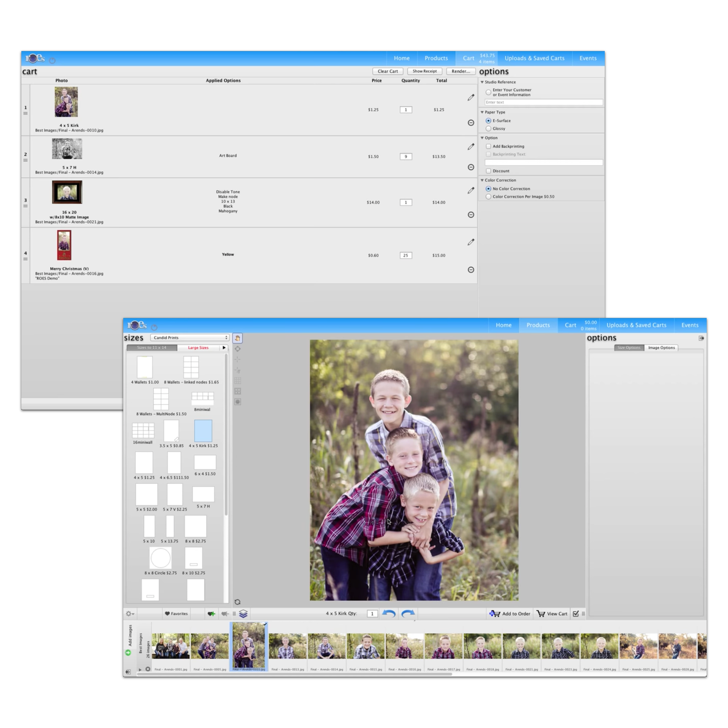Image resolution: width=728 pixels, height=728 pixels.
Task: Select the 8 x 8 Circle size template
Action: pyautogui.click(x=160, y=558)
